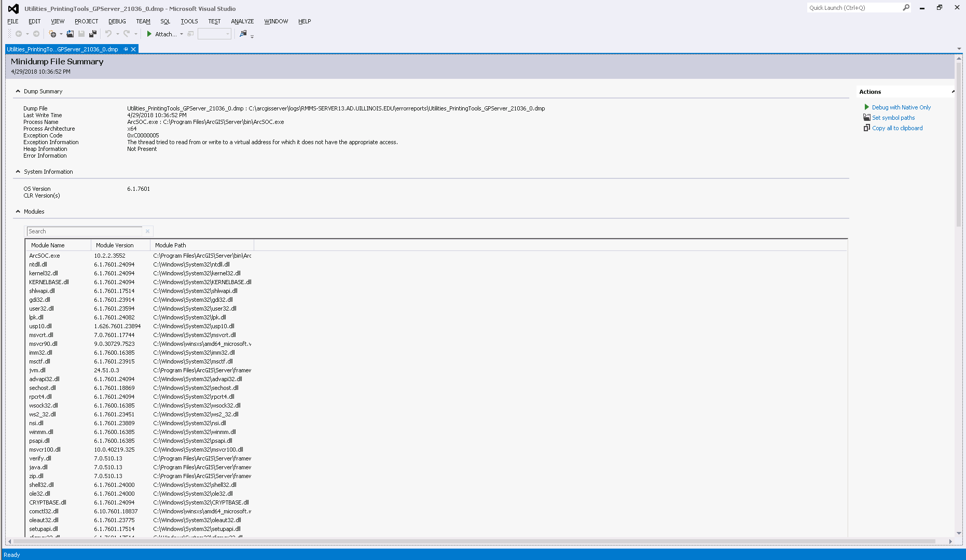Viewport: 966px width, 560px height.
Task: Open the Navigate Backward history dropdown
Action: [x=27, y=34]
